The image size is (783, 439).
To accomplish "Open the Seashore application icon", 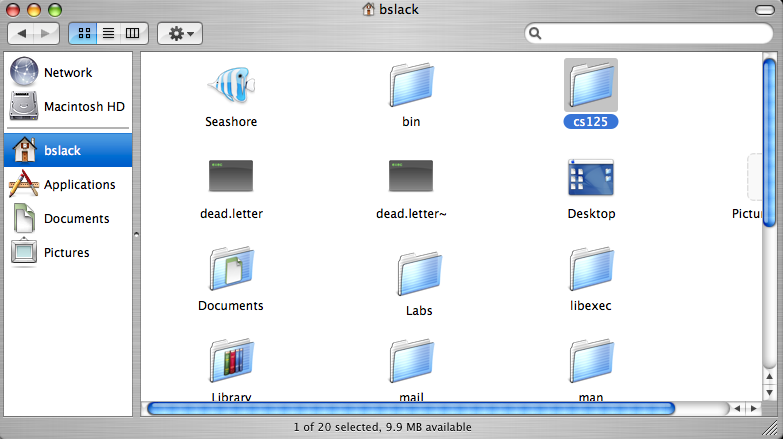I will [231, 86].
